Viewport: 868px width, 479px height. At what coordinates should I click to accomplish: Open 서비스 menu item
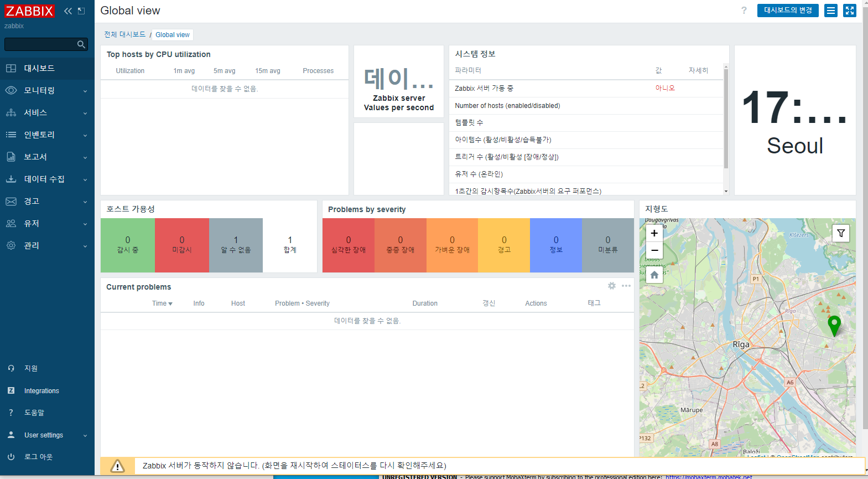pyautogui.click(x=47, y=112)
